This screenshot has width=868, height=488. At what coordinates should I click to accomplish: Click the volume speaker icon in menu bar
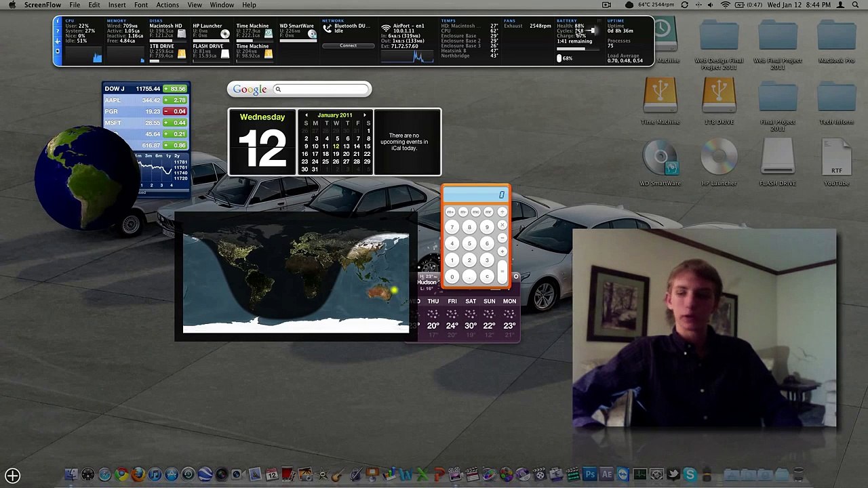pyautogui.click(x=710, y=5)
